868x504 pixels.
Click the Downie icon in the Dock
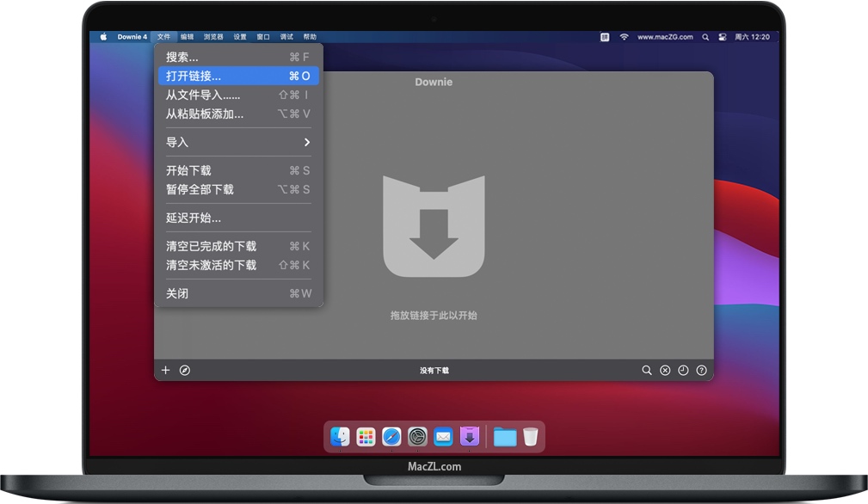(470, 437)
